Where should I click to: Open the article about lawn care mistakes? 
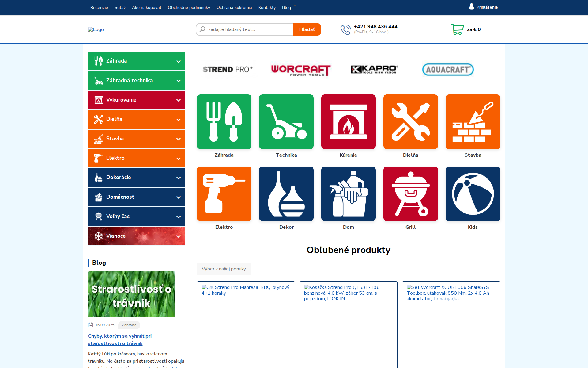[119, 339]
